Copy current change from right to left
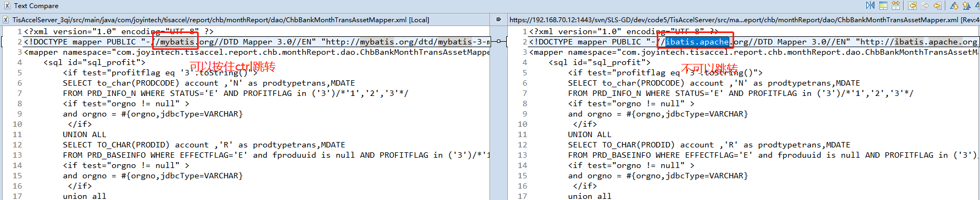 click(x=938, y=5)
